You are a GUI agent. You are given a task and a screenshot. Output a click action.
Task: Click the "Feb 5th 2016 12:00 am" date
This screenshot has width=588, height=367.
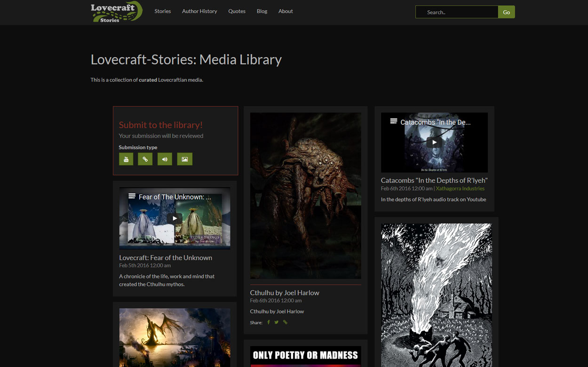point(145,265)
